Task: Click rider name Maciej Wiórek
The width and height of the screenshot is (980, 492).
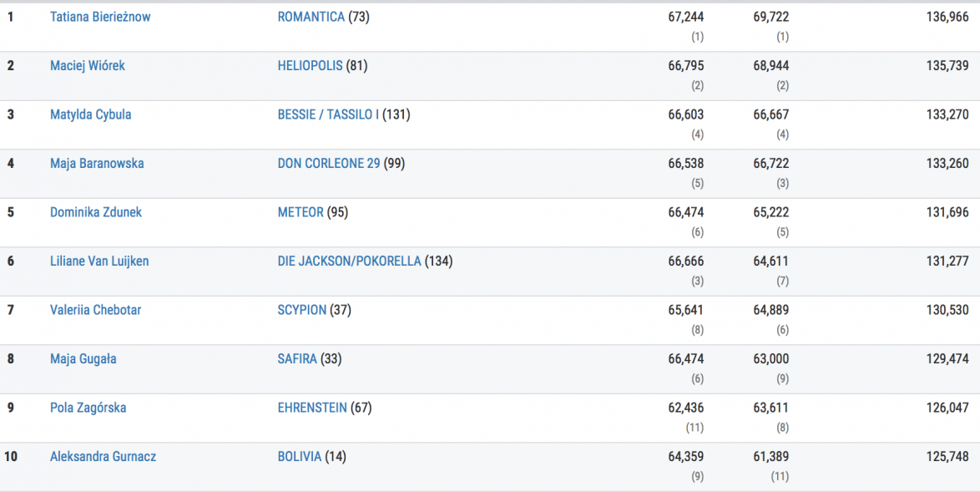Action: 88,65
